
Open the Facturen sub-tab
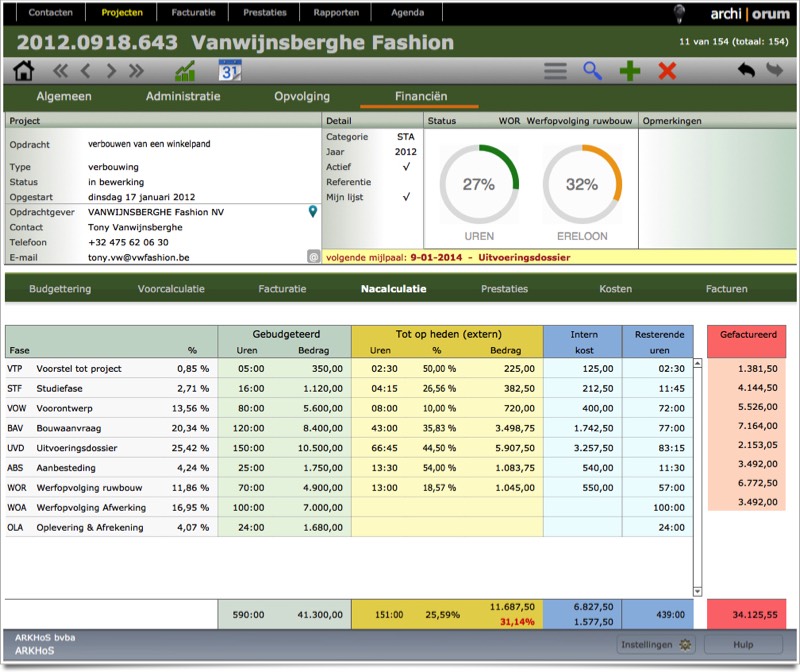[x=727, y=289]
